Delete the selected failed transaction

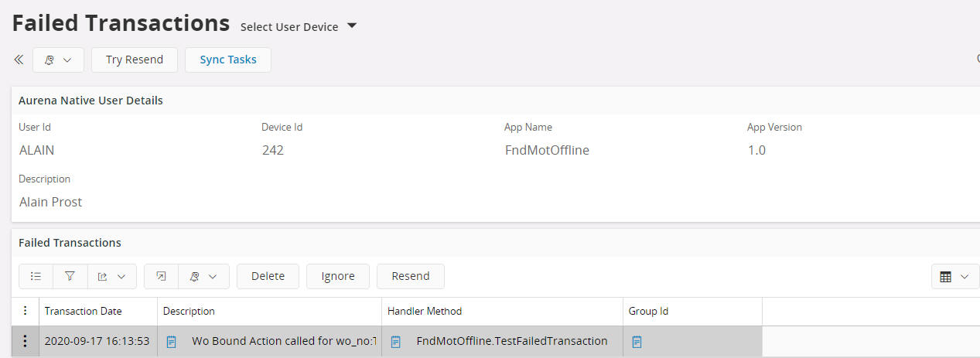(268, 276)
